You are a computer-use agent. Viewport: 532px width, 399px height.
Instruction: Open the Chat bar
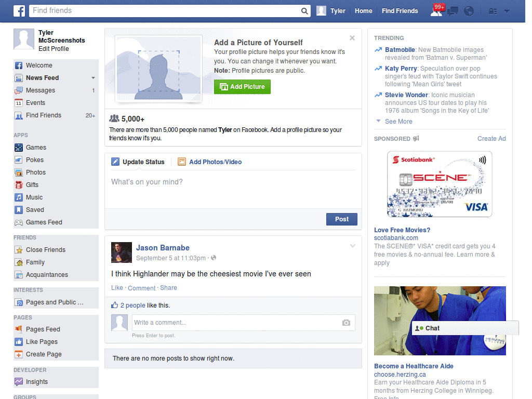465,328
